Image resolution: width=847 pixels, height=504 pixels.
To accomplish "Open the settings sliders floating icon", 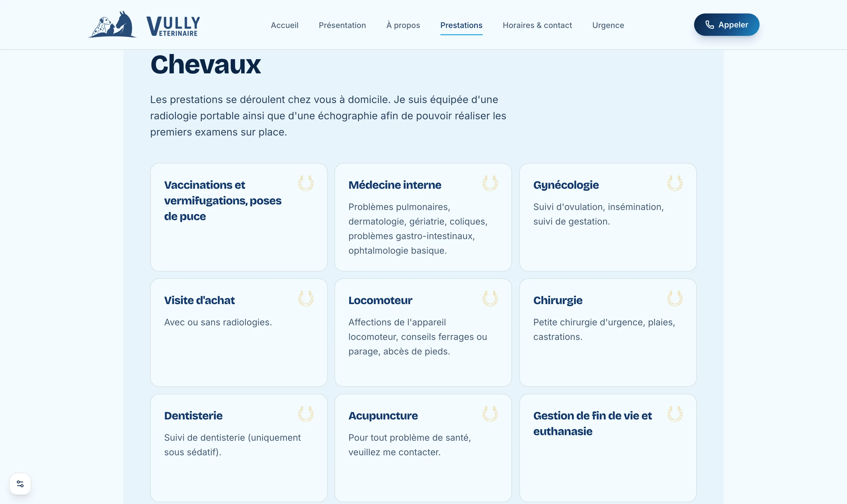I will 20,484.
